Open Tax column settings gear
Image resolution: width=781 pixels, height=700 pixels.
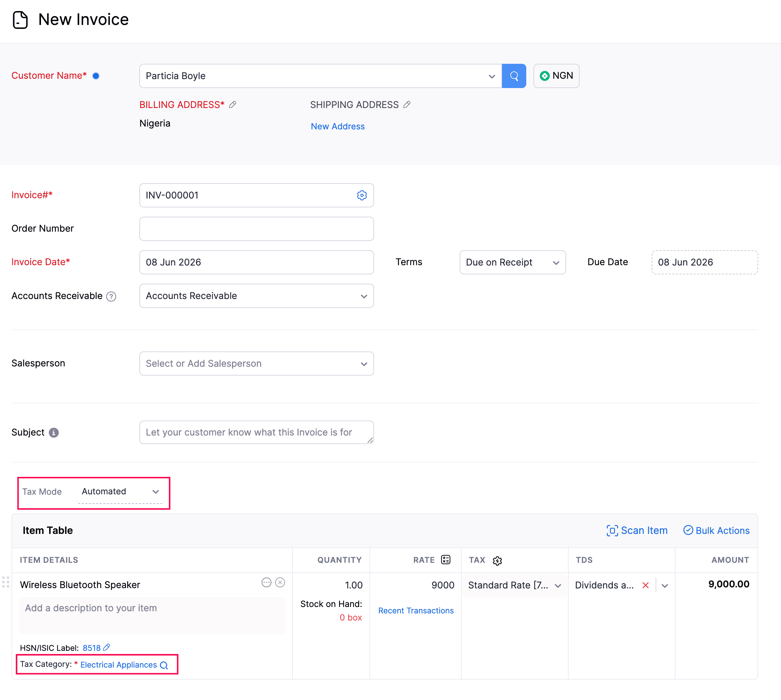[497, 561]
